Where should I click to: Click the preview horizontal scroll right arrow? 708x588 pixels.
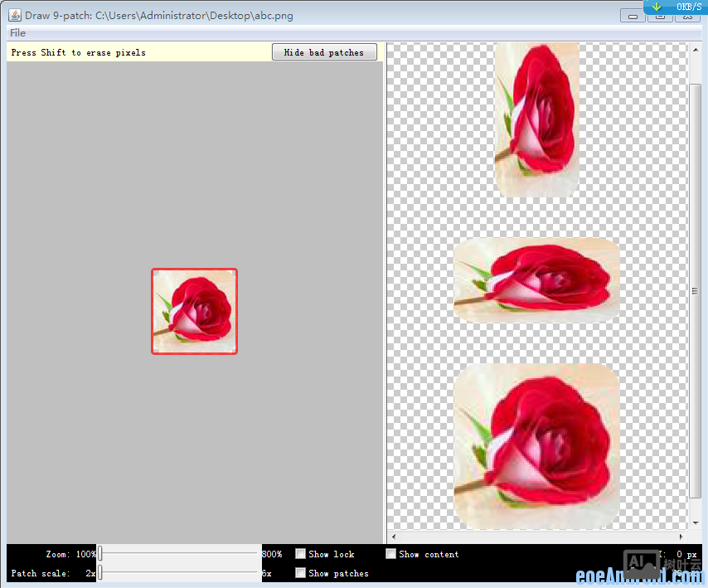[x=682, y=537]
